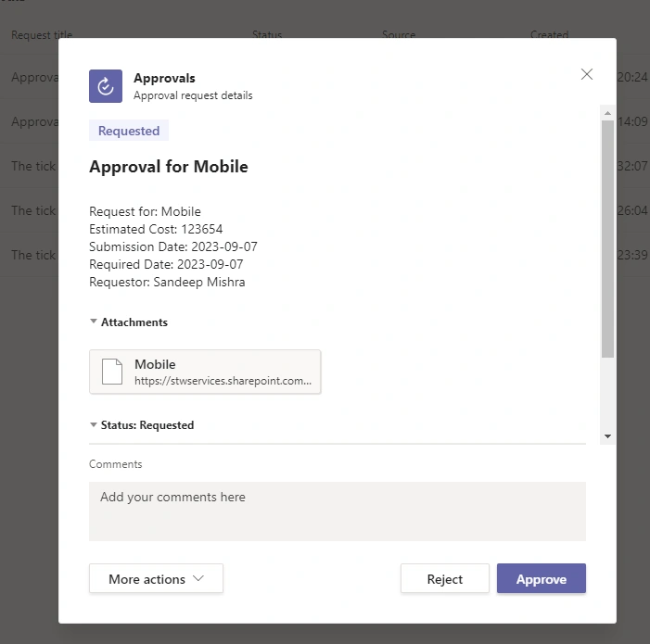This screenshot has width=650, height=644.
Task: Open the More actions dropdown
Action: 157,578
